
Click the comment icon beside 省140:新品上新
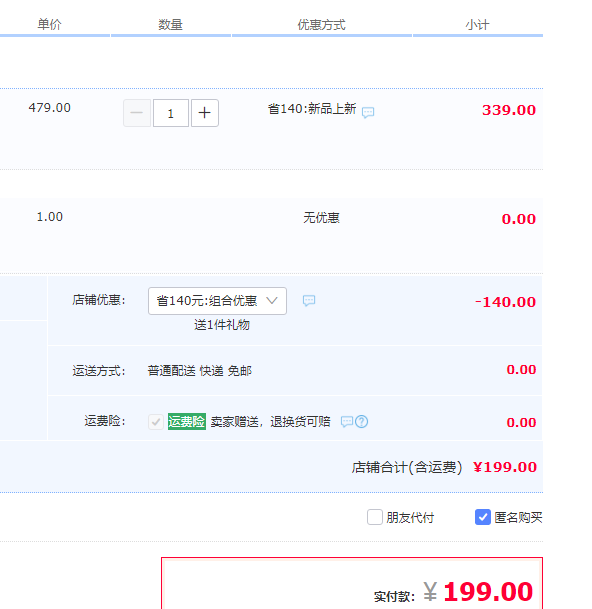coord(368,113)
